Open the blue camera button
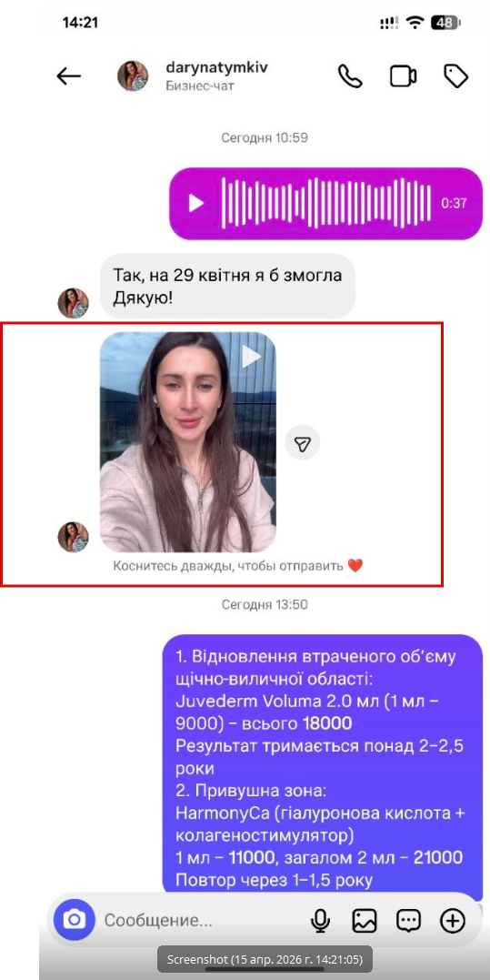 [75, 920]
